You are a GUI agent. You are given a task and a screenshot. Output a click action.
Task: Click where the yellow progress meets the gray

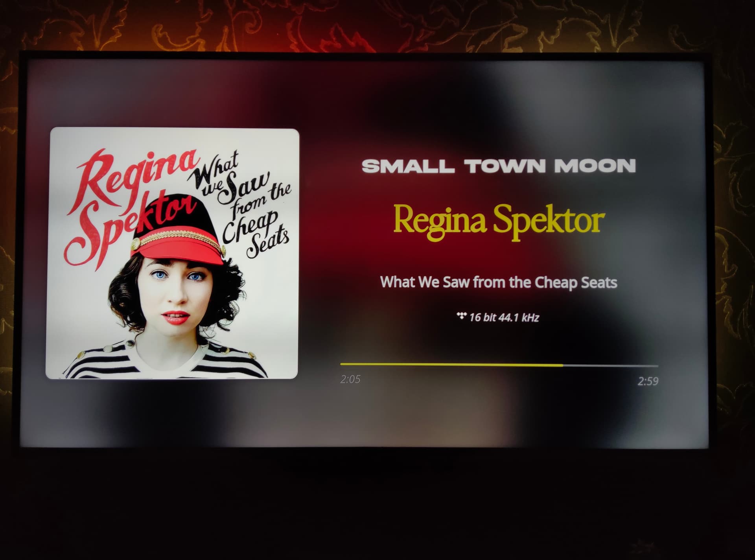click(x=563, y=366)
